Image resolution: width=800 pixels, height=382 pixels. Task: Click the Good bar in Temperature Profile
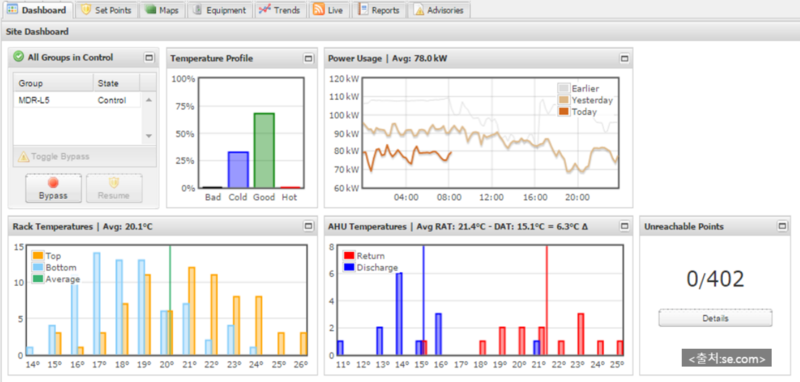coord(264,150)
